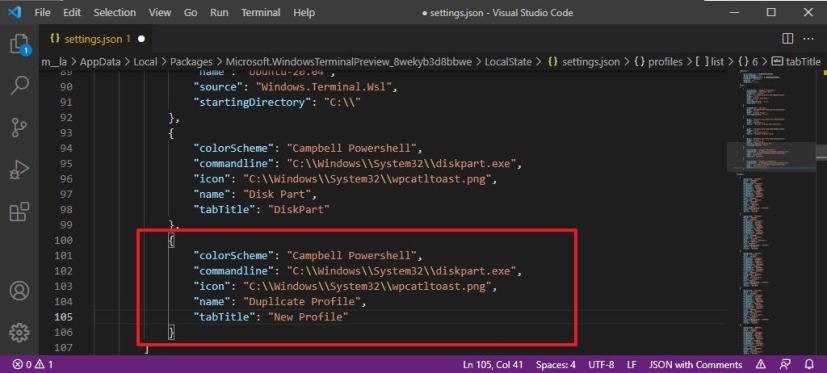Click the unsaved dot on settings.json tab
Image resolution: width=827 pixels, height=373 pixels.
coord(141,39)
